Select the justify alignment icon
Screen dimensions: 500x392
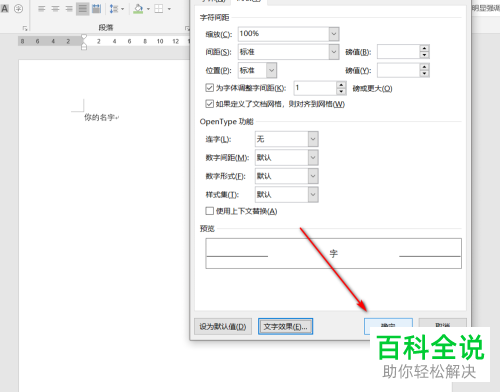[x=83, y=9]
